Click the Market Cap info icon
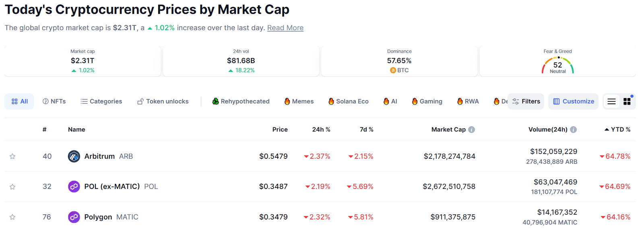The width and height of the screenshot is (644, 232). [472, 129]
